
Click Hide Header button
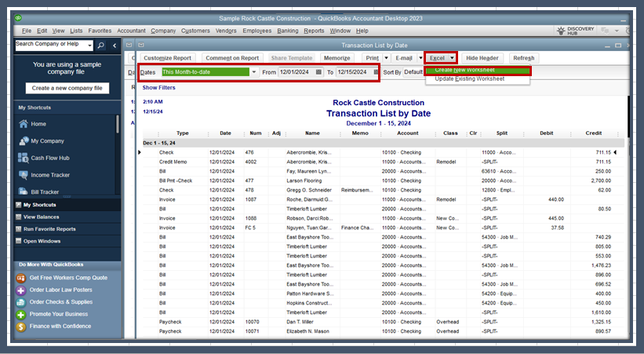pyautogui.click(x=482, y=58)
